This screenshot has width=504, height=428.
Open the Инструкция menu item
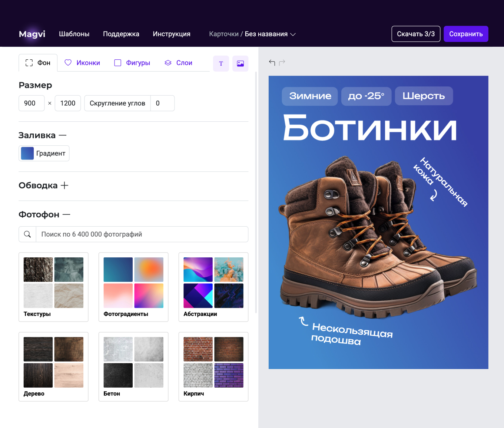coord(172,34)
